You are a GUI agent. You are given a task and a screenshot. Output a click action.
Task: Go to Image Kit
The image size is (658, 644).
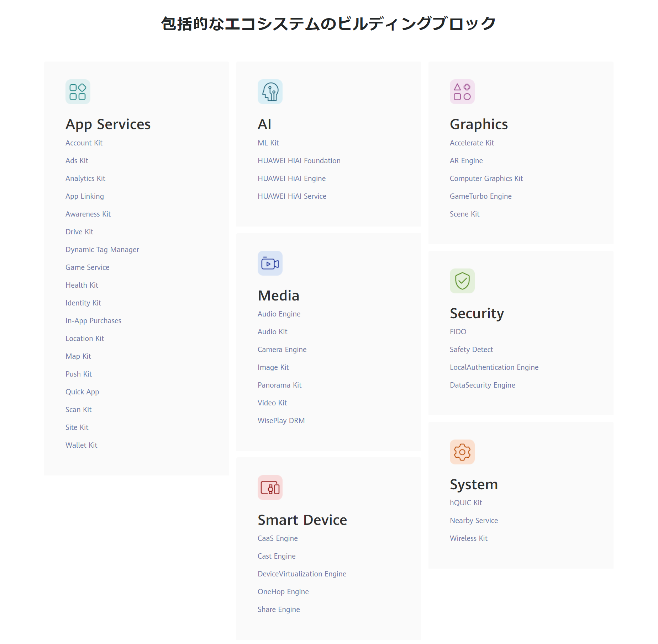tap(273, 367)
